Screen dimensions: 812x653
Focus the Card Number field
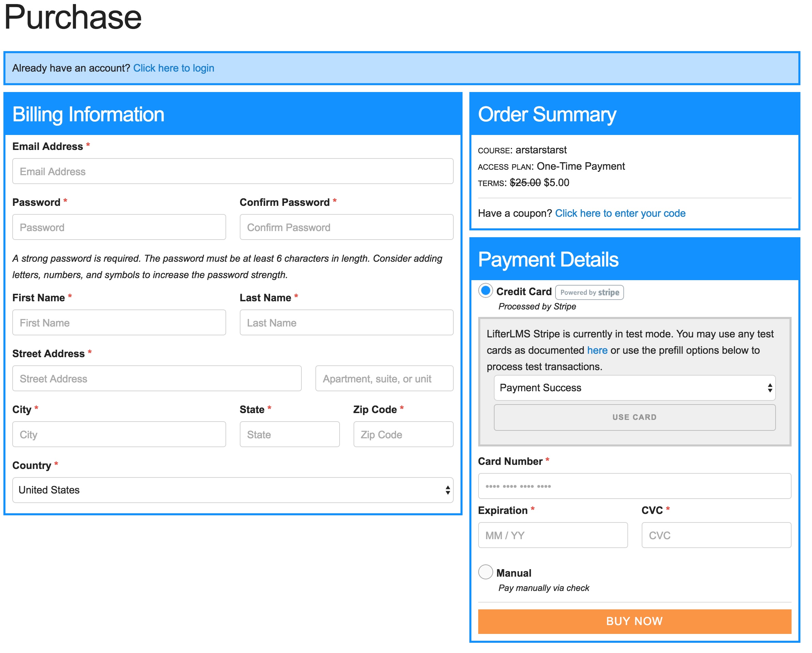(x=634, y=486)
